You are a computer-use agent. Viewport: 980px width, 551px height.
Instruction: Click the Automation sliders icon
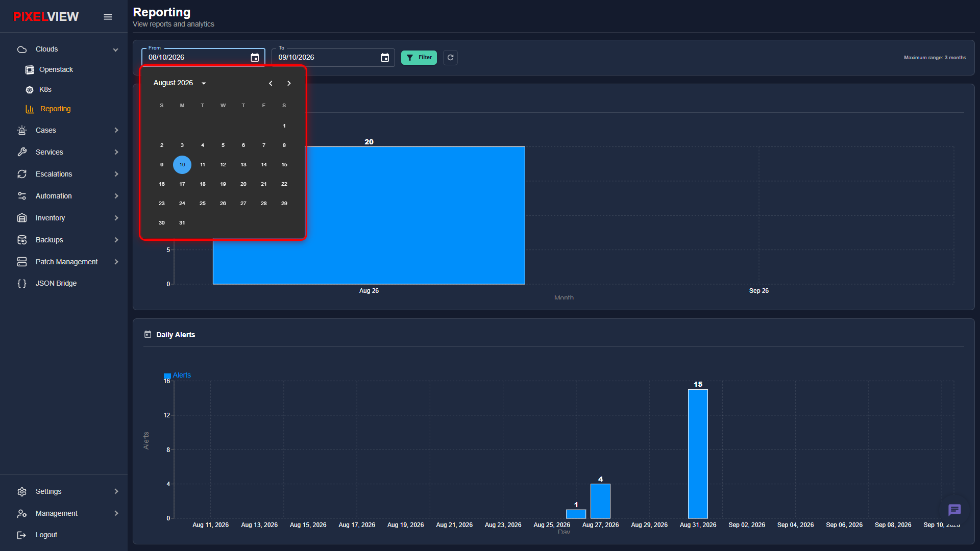click(22, 196)
